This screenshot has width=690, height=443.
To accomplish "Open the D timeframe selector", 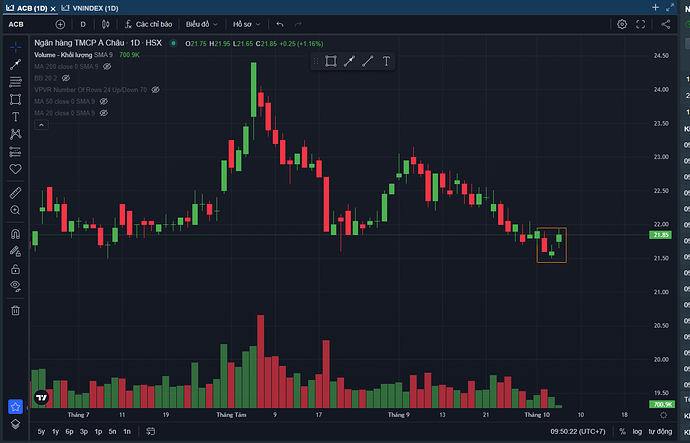I will point(83,25).
